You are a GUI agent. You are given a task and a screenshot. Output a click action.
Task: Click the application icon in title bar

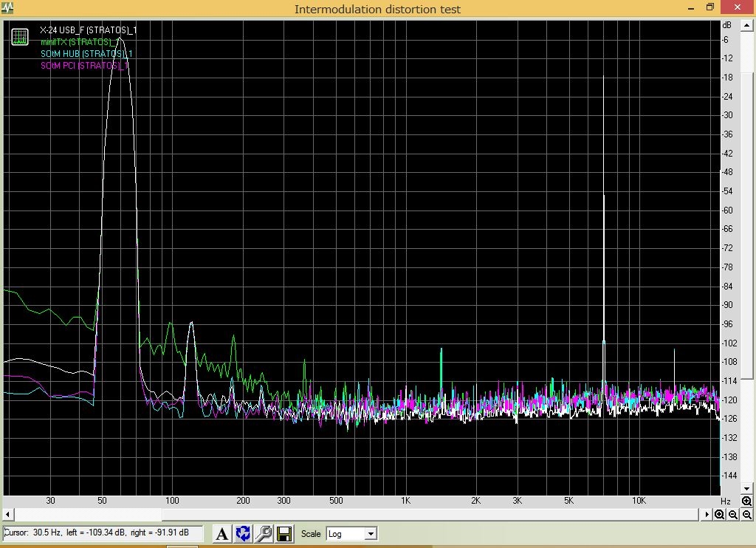pyautogui.click(x=8, y=9)
